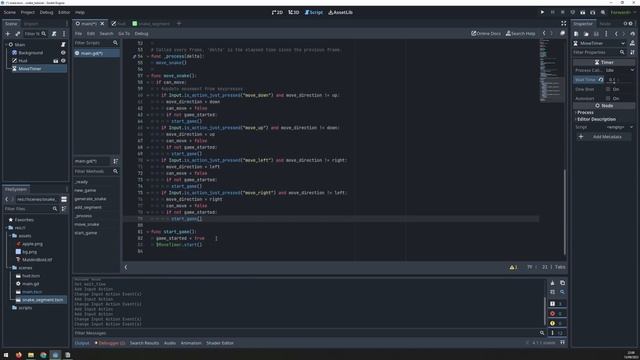
Task: Switch to the Import dock tab
Action: click(x=31, y=24)
